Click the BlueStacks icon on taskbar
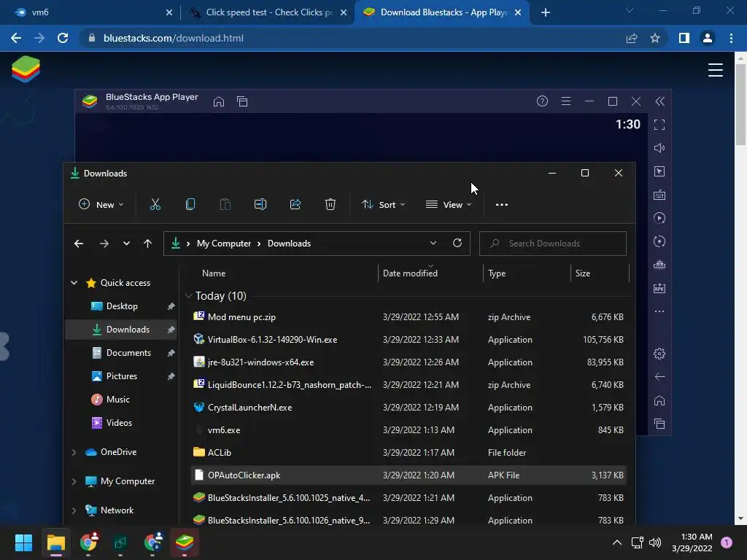 pos(185,542)
